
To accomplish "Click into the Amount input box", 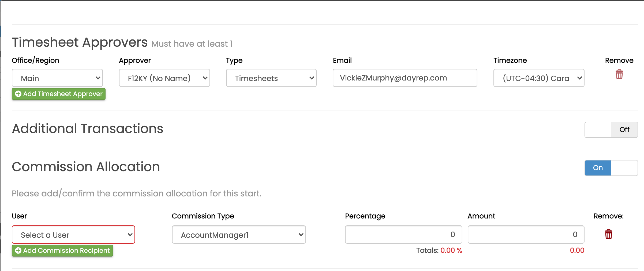I will (x=526, y=235).
